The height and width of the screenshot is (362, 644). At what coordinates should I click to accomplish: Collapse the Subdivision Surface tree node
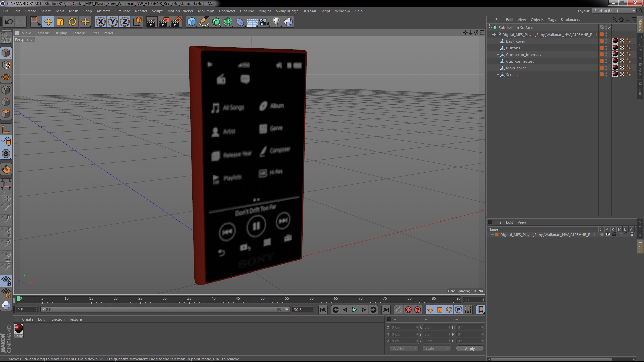[x=490, y=28]
